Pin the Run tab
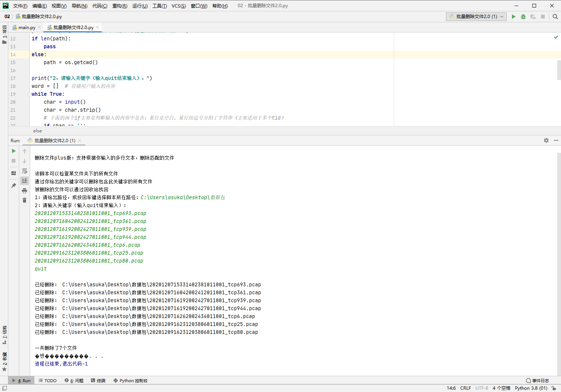Image resolution: width=561 pixels, height=392 pixels. 14,186
